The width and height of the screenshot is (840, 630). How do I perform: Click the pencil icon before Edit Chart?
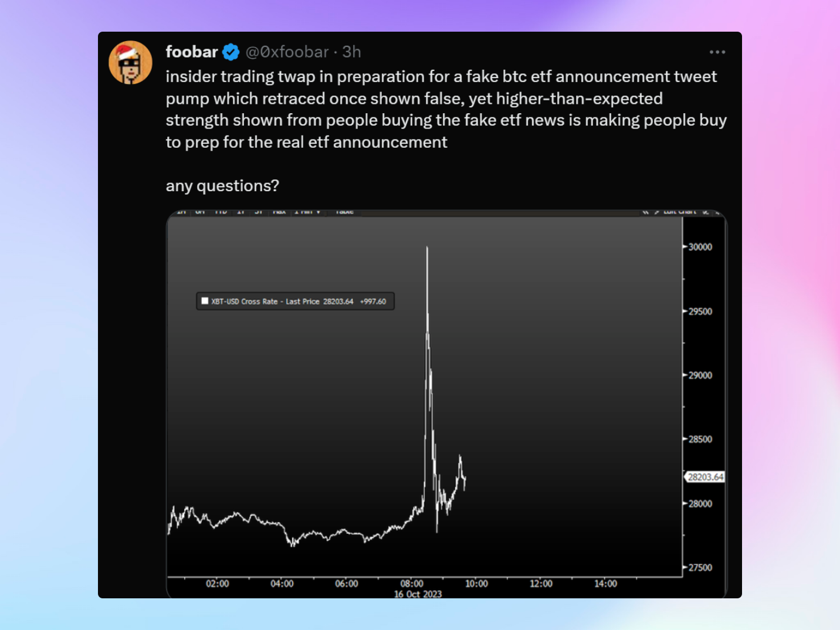tap(657, 212)
